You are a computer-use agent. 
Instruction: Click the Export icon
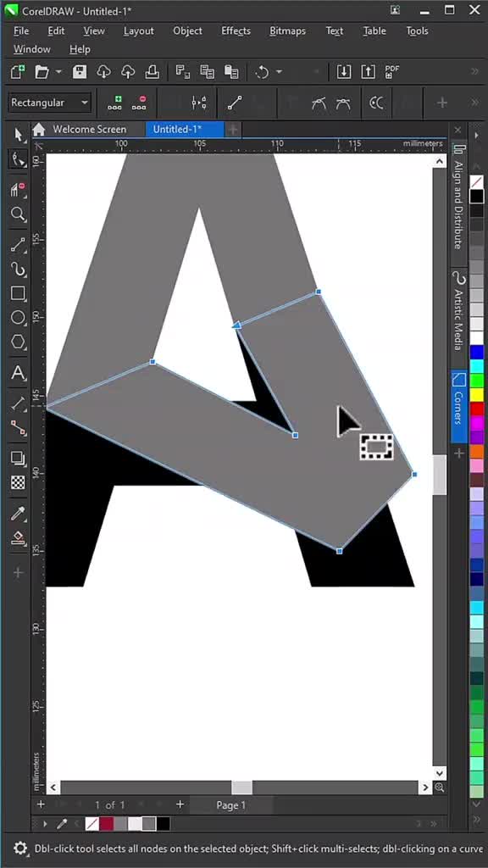point(368,72)
